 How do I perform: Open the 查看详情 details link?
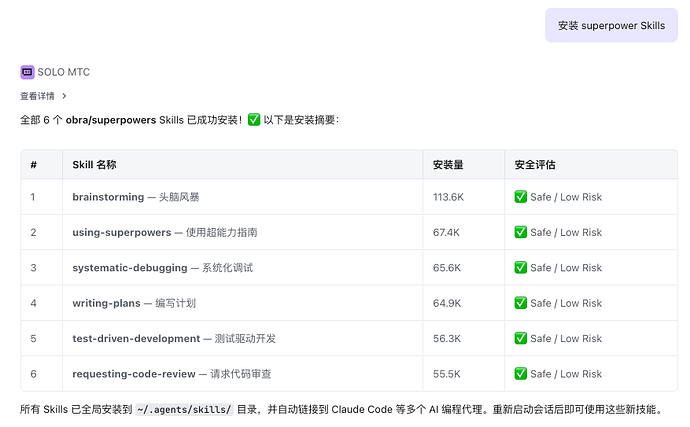tap(37, 96)
